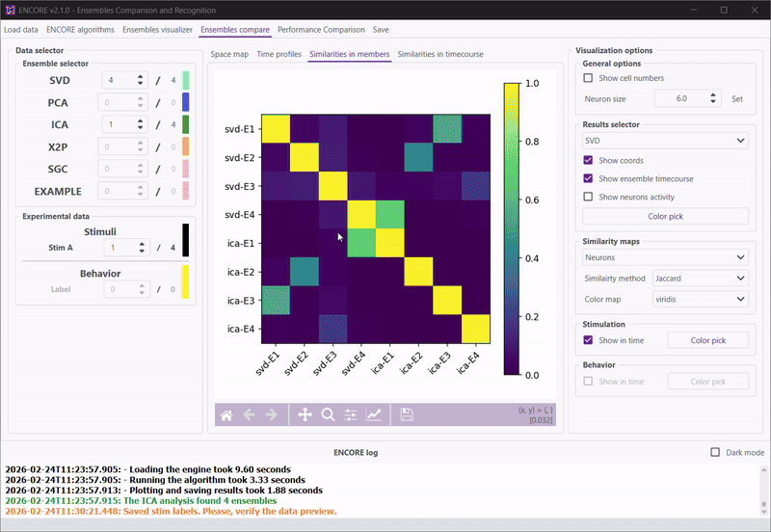This screenshot has height=532, width=771.
Task: Click the PCA blue color swatch
Action: [x=185, y=102]
